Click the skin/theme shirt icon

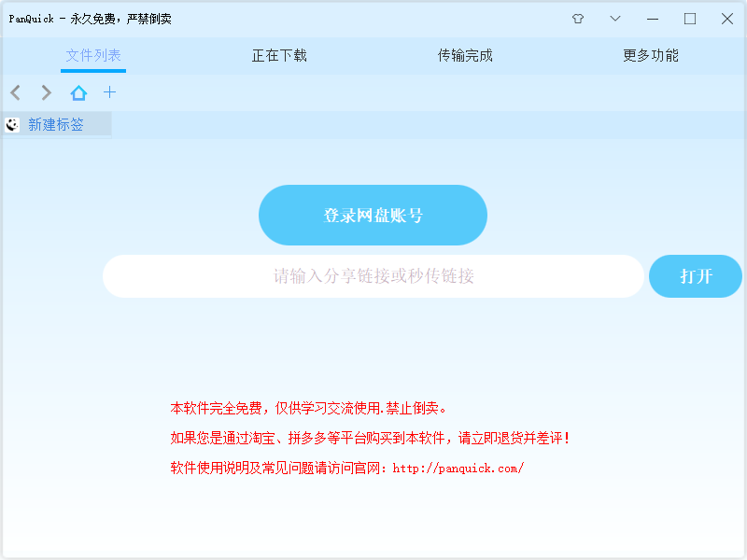coord(578,19)
